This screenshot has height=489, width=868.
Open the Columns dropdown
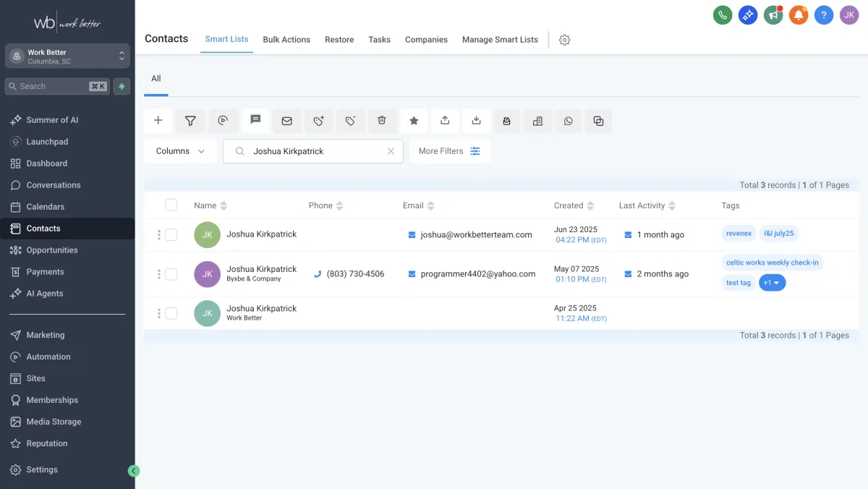[x=180, y=151]
